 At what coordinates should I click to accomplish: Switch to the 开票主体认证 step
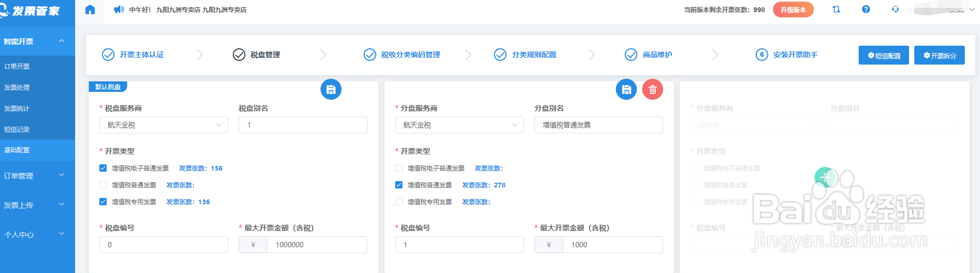pos(142,55)
